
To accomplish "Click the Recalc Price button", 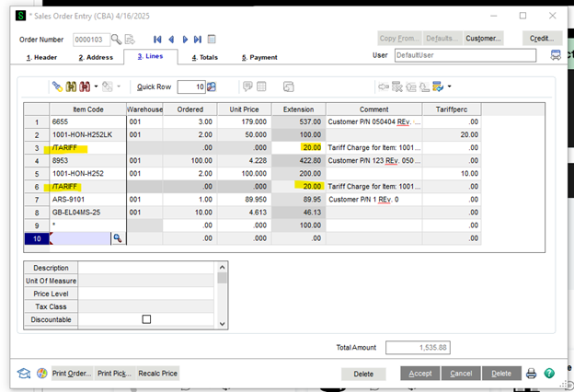I will point(157,374).
